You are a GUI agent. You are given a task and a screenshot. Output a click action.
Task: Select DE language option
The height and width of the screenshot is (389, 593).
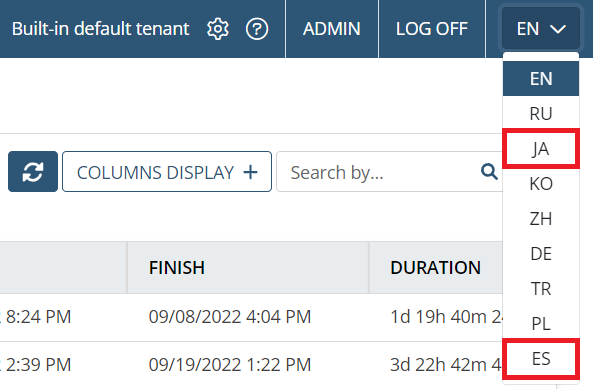click(x=541, y=254)
